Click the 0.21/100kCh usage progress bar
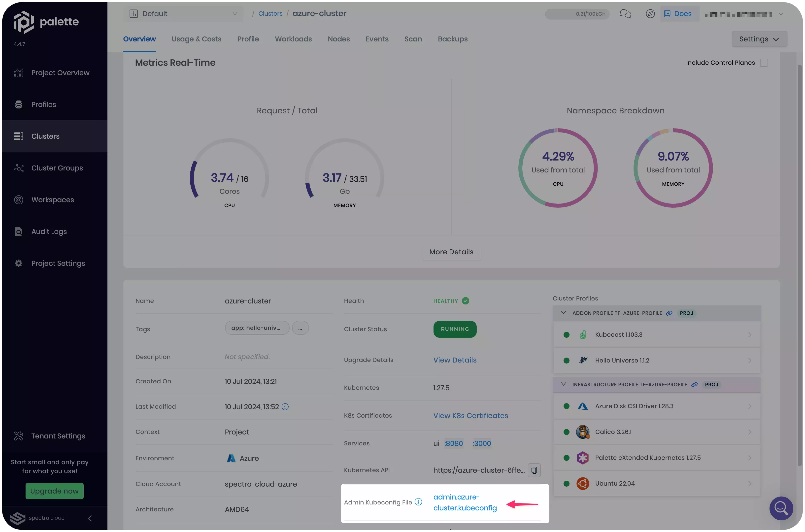The image size is (805, 532). click(x=577, y=14)
